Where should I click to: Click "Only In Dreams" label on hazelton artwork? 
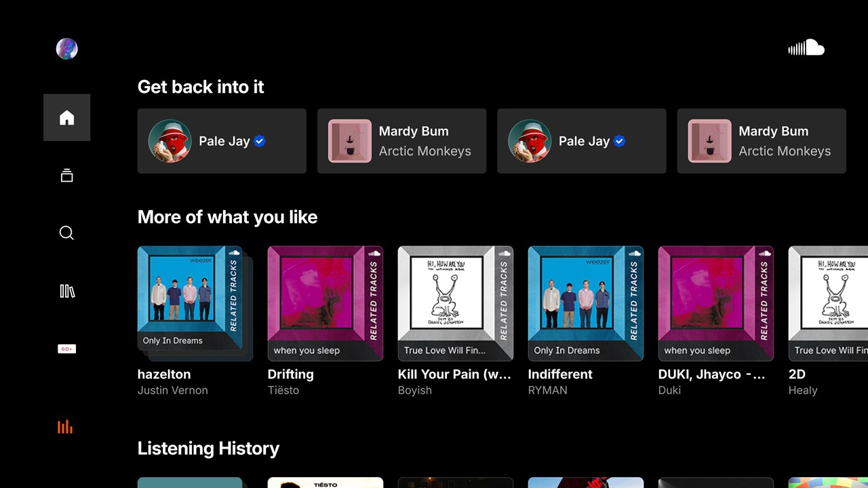pos(173,341)
